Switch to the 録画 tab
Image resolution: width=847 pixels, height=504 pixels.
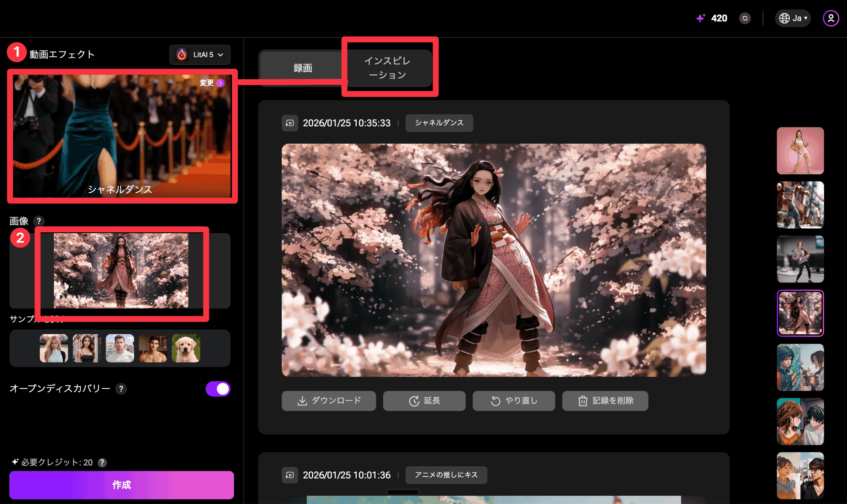pos(302,68)
